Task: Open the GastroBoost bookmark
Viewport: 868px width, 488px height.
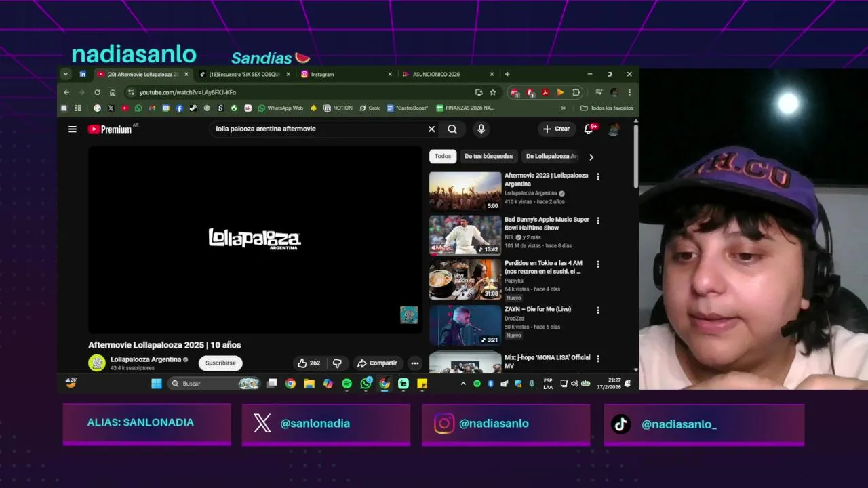Action: coord(408,108)
